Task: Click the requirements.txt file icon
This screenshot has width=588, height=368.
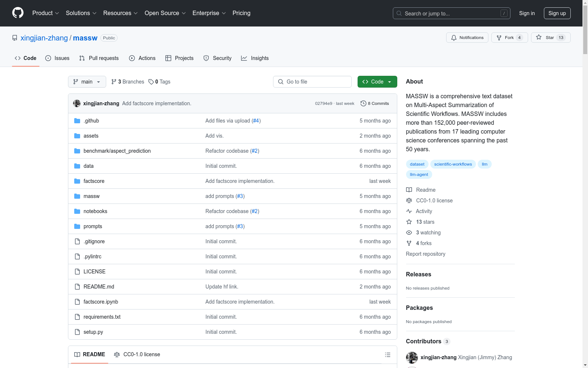Action: 77,317
